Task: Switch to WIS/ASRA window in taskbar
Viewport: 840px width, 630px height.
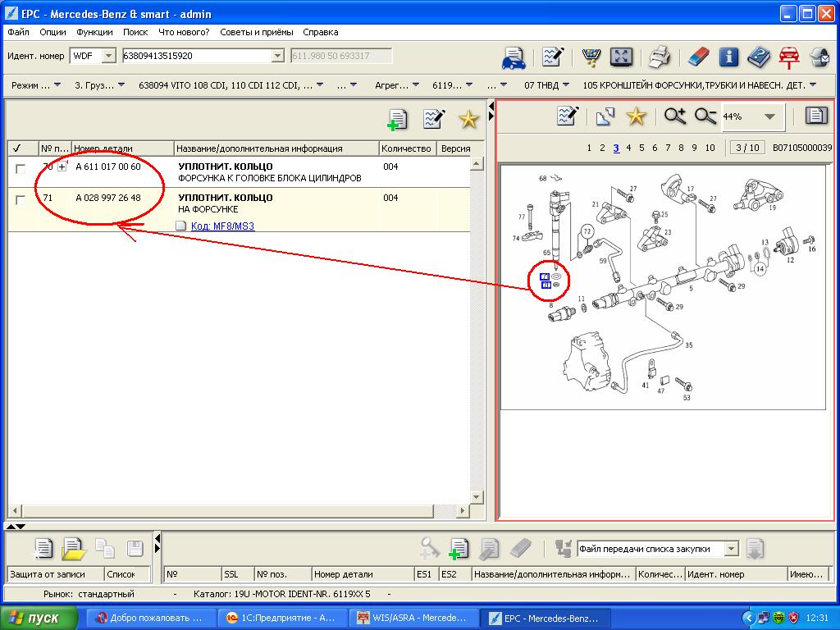Action: (x=413, y=618)
